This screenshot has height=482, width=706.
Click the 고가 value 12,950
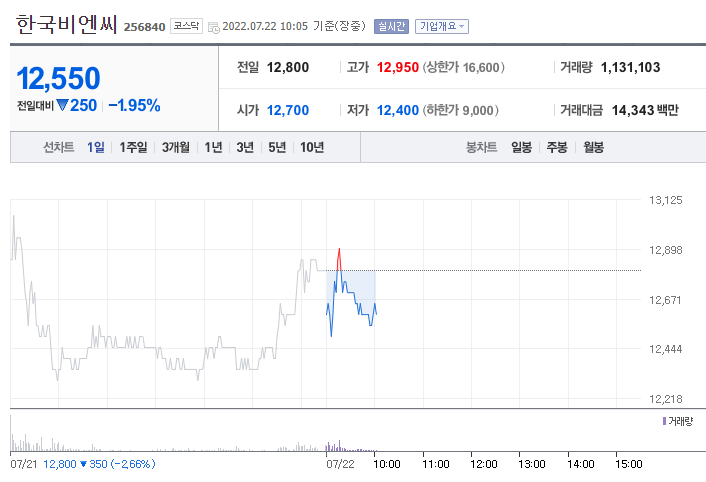tap(398, 68)
